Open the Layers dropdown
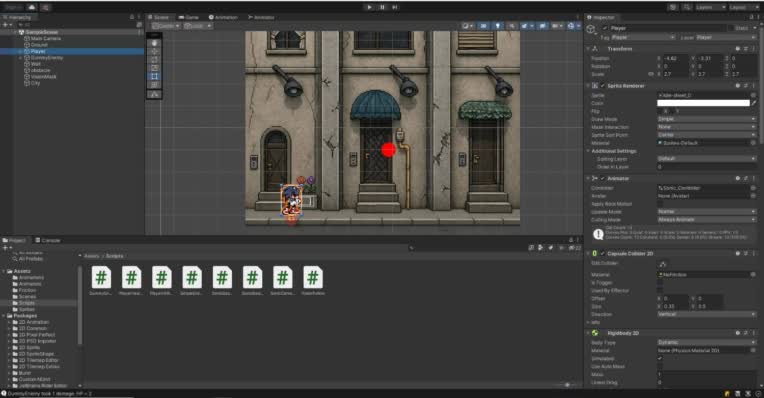Screen dimensions: 764x398 pyautogui.click(x=710, y=7)
